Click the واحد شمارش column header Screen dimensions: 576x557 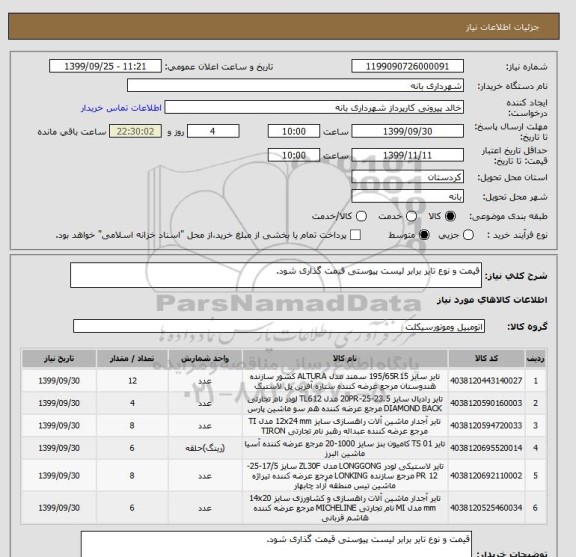[205, 359]
